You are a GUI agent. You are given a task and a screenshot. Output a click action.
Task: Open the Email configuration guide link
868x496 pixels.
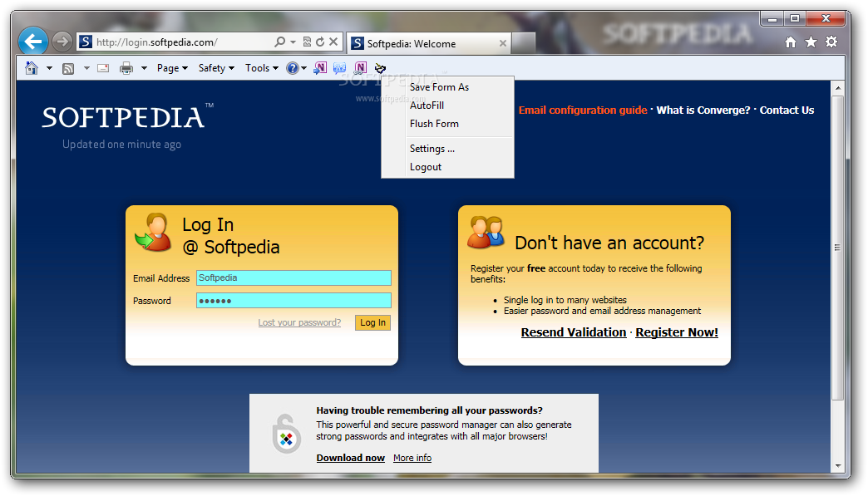[582, 110]
